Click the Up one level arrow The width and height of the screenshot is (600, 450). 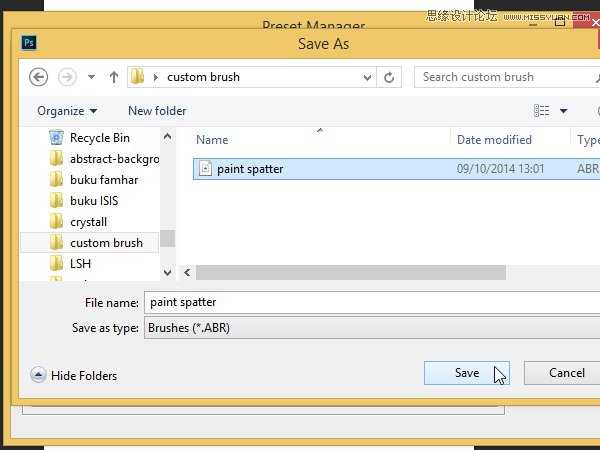(x=113, y=77)
